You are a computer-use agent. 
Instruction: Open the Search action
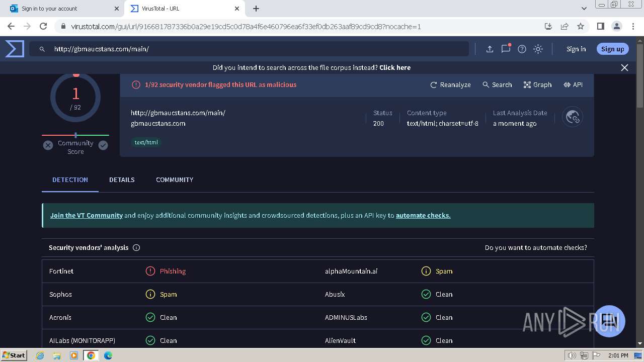click(x=497, y=84)
